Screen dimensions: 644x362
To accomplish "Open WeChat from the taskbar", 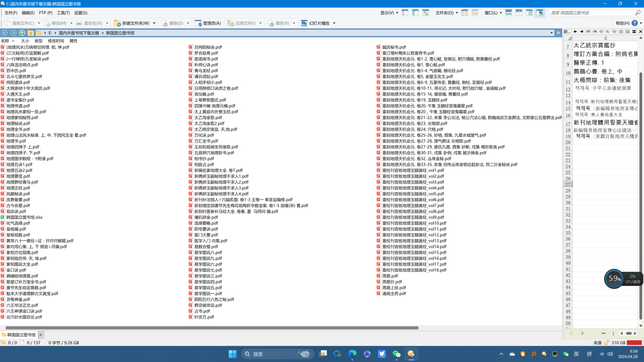I will coord(396,354).
